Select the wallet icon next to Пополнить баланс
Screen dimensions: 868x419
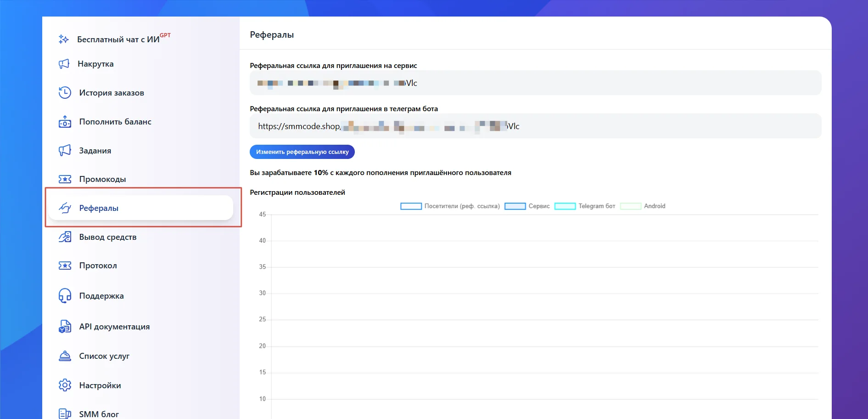tap(65, 122)
